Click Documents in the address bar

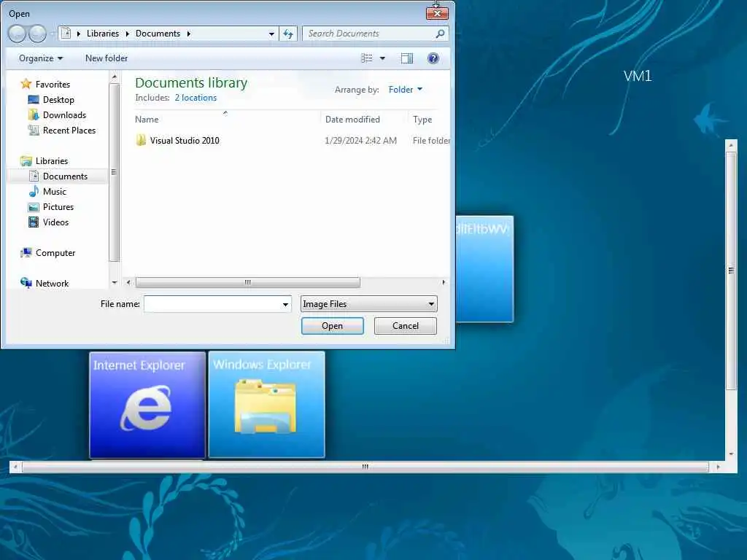point(158,34)
